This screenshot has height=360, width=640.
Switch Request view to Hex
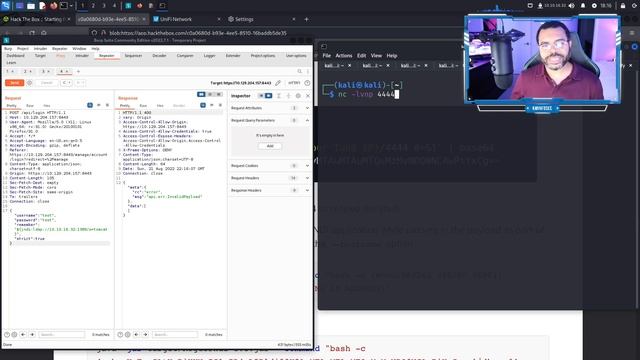coord(47,106)
